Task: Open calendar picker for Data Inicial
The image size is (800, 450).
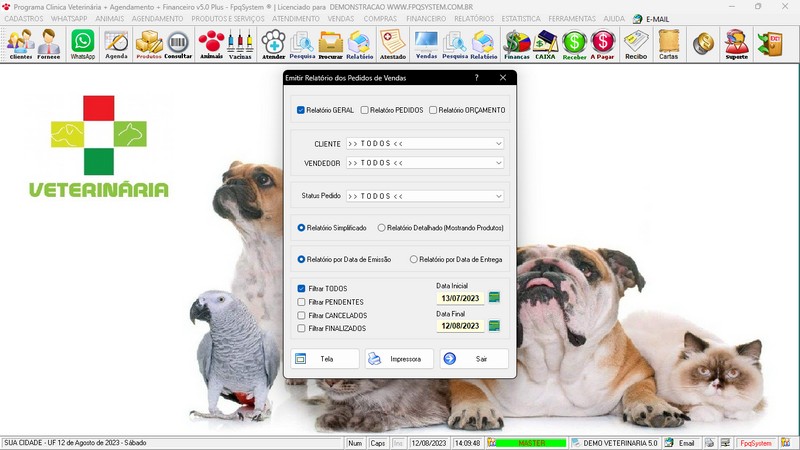Action: 494,297
